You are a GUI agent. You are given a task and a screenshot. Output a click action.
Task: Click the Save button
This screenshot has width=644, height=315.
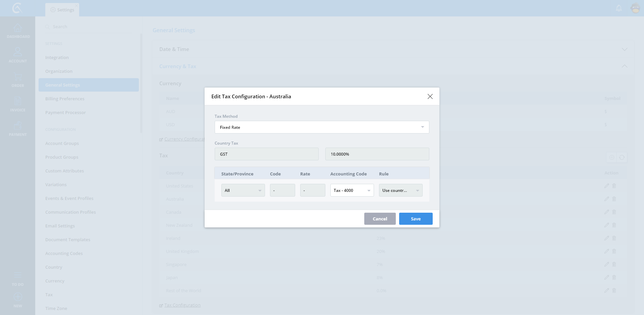pyautogui.click(x=416, y=219)
